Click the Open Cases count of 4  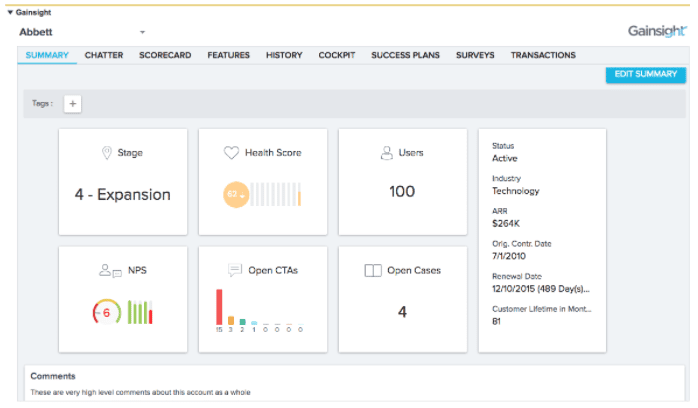click(402, 312)
